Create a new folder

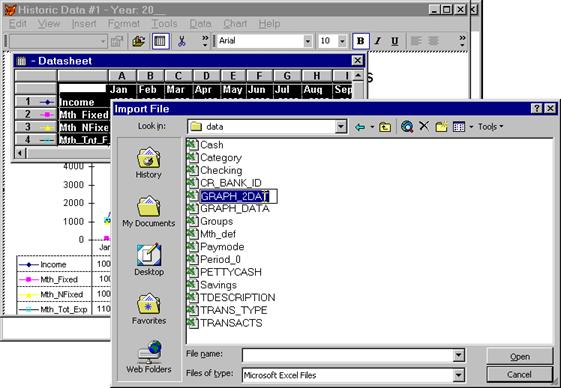pyautogui.click(x=442, y=126)
